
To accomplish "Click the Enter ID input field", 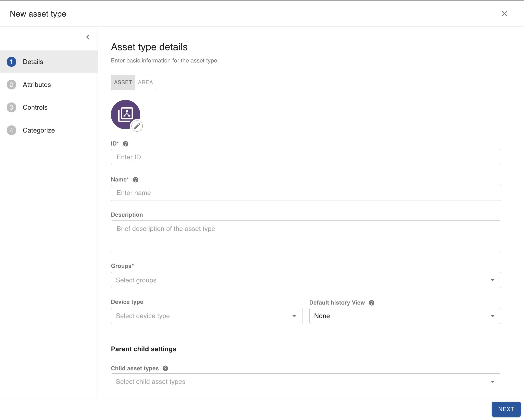I will pyautogui.click(x=306, y=157).
